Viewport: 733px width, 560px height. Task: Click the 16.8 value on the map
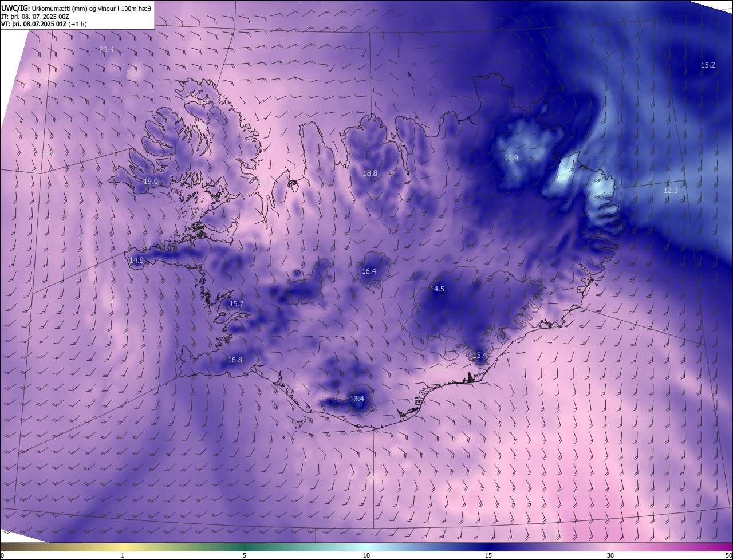pyautogui.click(x=235, y=360)
